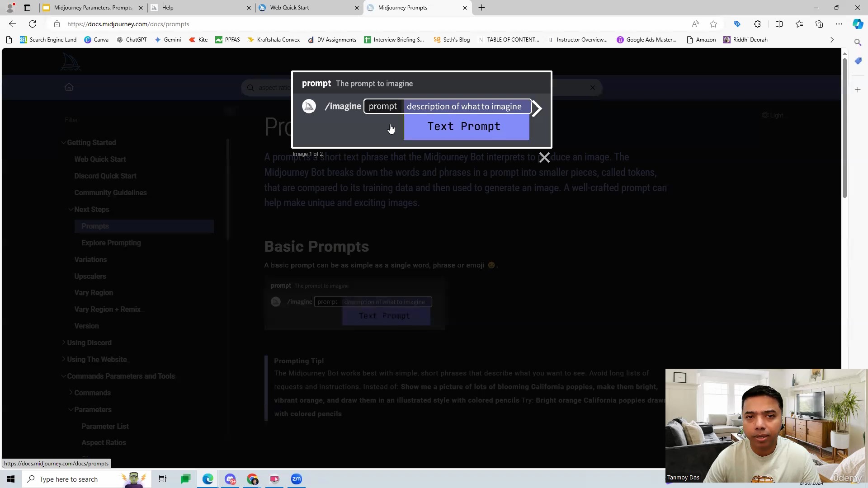Open split screen icon in toolbar

pos(779,24)
